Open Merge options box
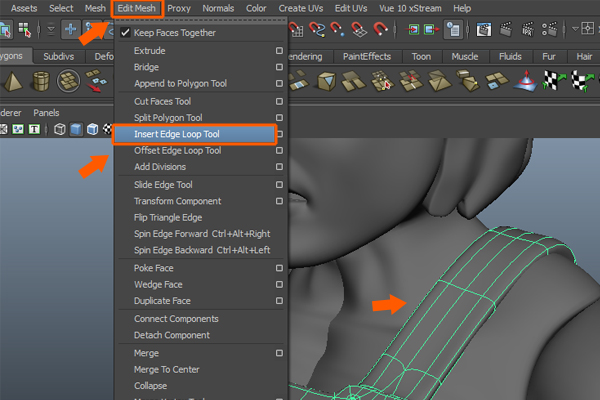The width and height of the screenshot is (600, 400). coord(279,353)
